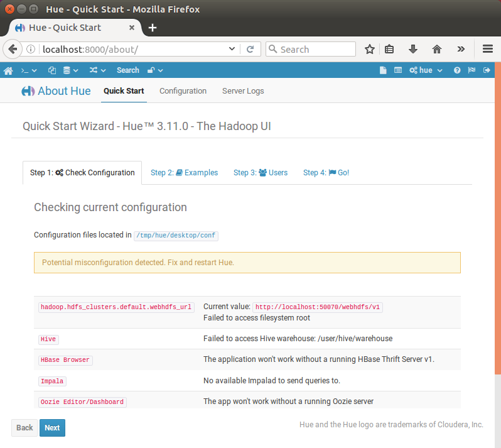Expand the Data Browsers database menu
Screen dimensions: 501x448
(70, 70)
